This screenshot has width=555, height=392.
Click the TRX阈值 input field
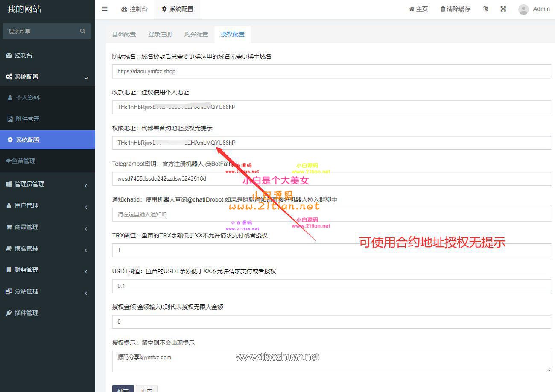332,250
